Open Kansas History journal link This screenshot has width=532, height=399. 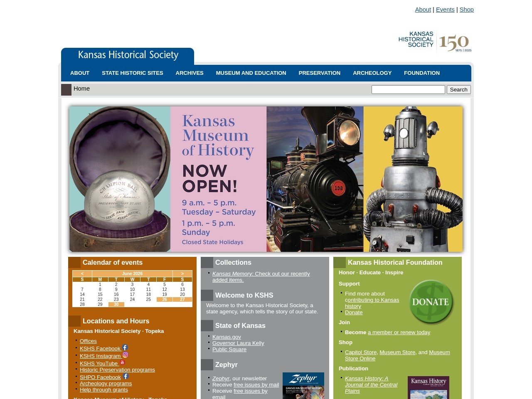[371, 385]
